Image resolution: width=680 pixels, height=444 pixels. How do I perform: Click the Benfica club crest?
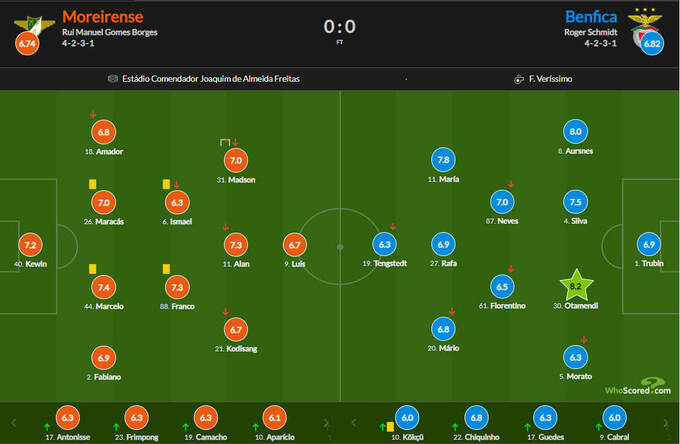coord(644,22)
